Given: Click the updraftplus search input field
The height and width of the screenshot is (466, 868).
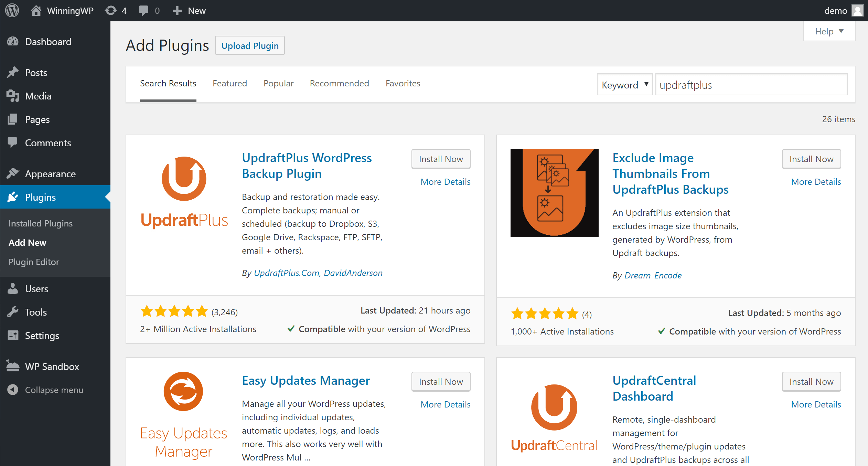Looking at the screenshot, I should [750, 84].
